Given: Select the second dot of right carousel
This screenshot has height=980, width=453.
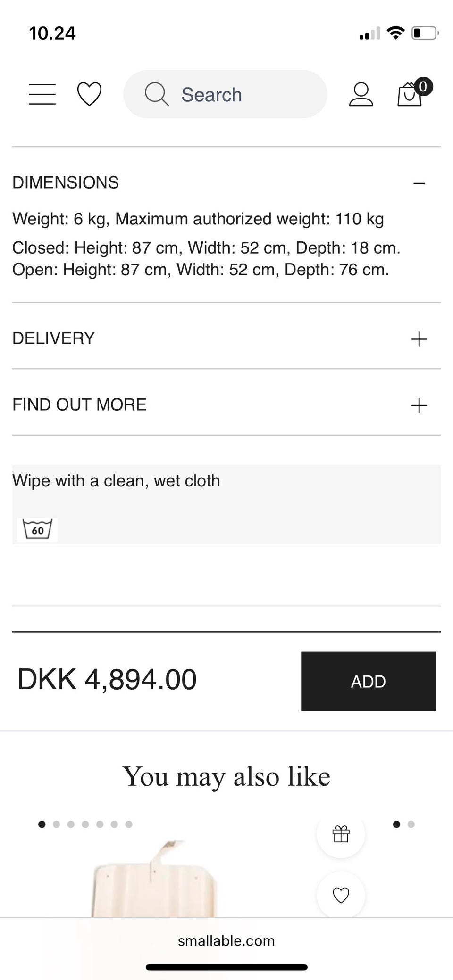Looking at the screenshot, I should pyautogui.click(x=411, y=824).
